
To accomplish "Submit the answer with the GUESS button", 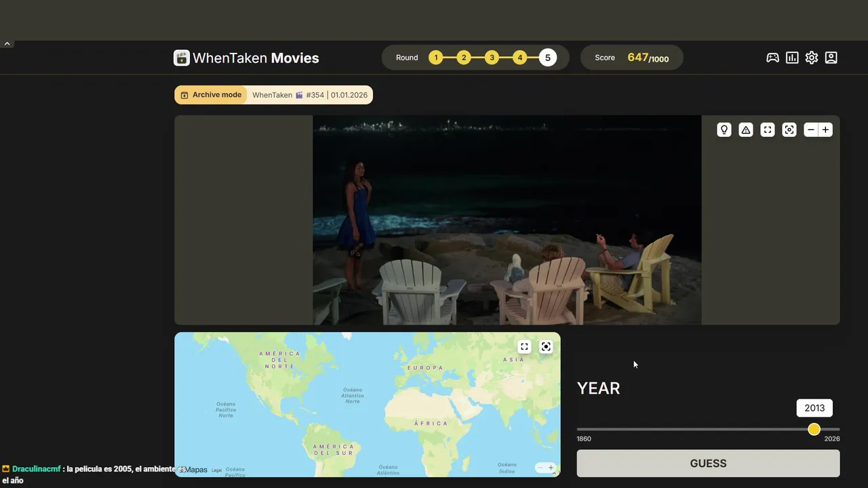I will (x=708, y=464).
